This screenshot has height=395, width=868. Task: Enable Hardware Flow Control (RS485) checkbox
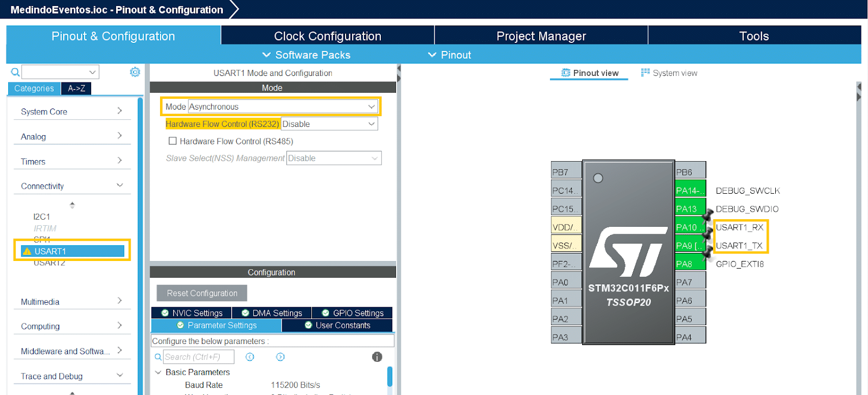[173, 141]
